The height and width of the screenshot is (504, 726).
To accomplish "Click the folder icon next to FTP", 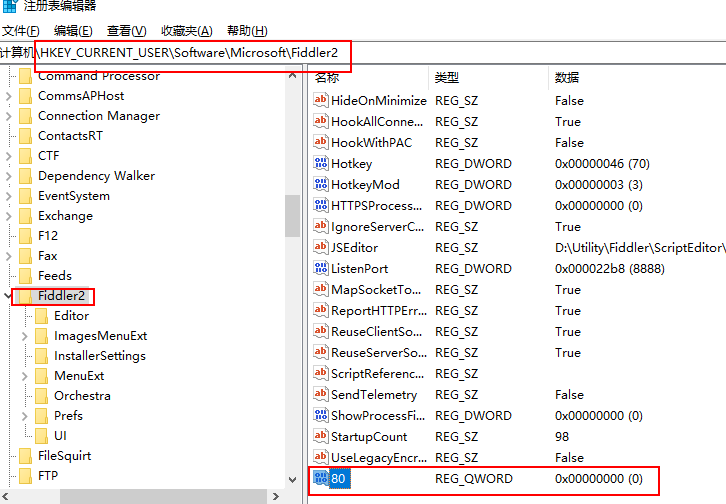I will (26, 476).
